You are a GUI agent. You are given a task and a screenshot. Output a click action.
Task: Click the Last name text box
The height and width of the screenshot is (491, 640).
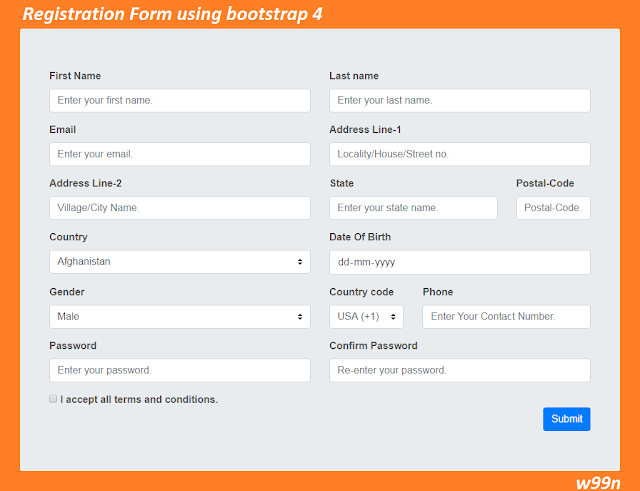(x=460, y=101)
